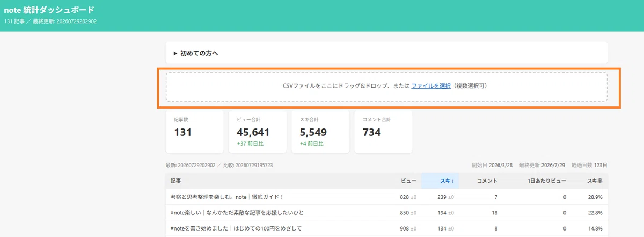Click the 131 記事 最終更新 header subtitle

(50, 22)
